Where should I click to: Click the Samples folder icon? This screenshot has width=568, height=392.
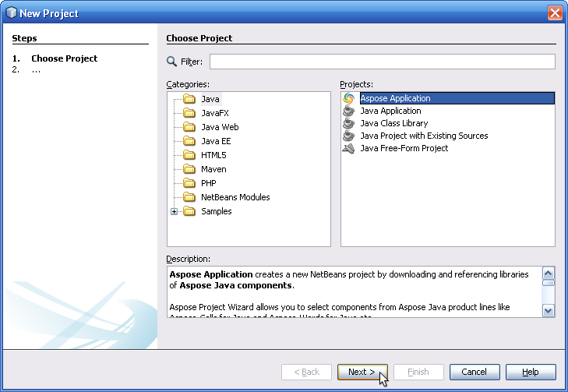click(189, 211)
